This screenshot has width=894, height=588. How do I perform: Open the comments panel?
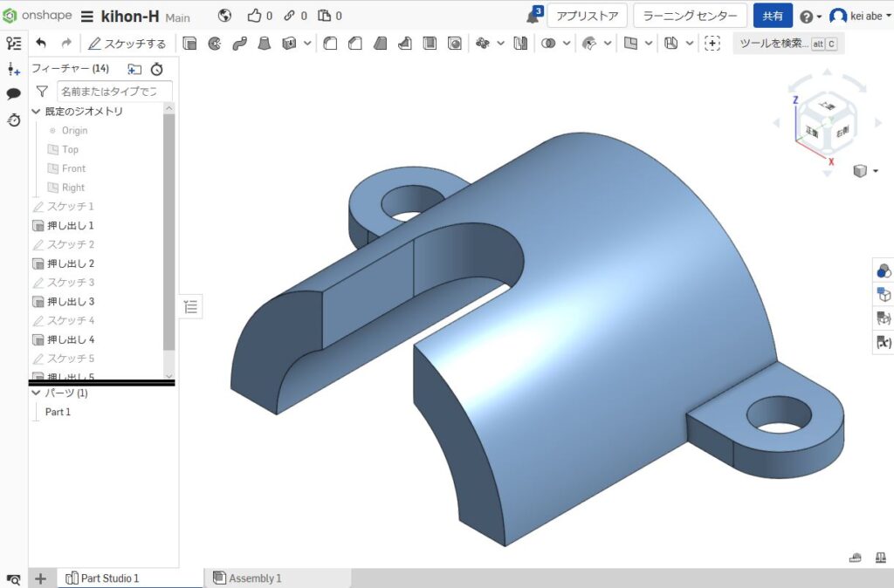pyautogui.click(x=14, y=94)
